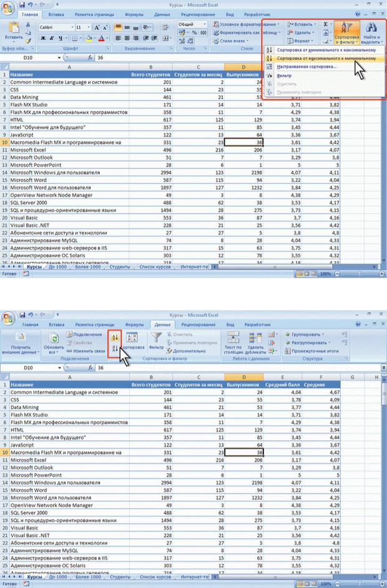Viewport: 387px width, 588px height.
Task: Switch to Студенты sheet tab in lower window
Action: [120, 577]
